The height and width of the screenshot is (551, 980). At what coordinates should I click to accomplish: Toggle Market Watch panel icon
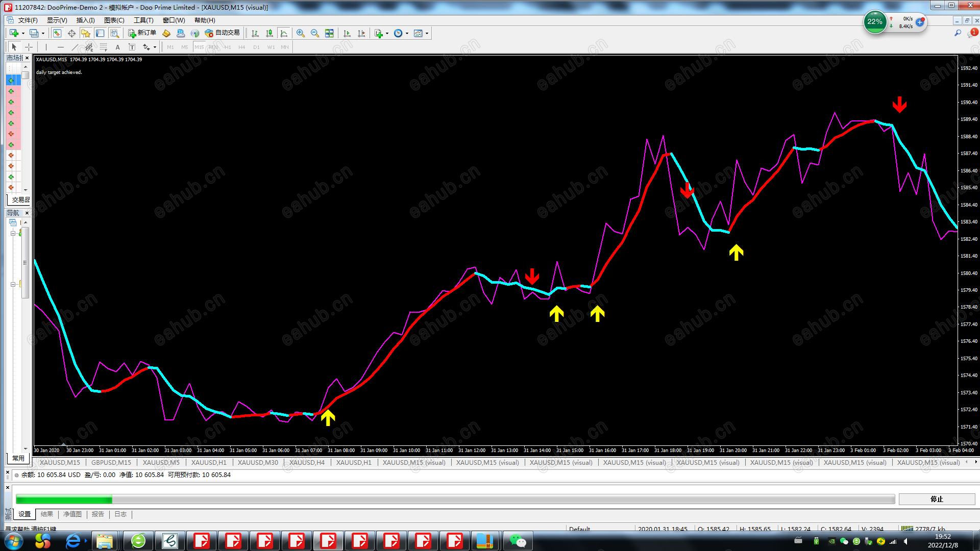coord(57,33)
